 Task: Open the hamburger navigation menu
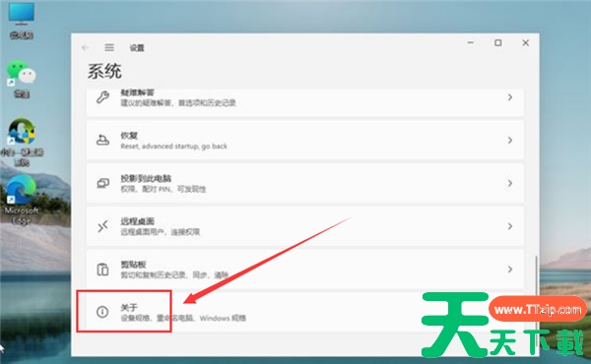(109, 47)
